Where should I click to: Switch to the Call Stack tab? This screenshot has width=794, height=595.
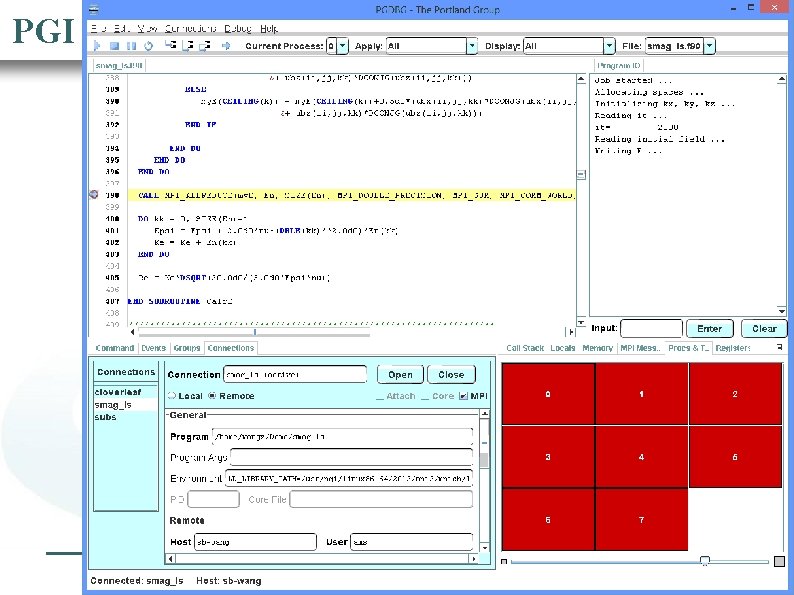[x=525, y=348]
